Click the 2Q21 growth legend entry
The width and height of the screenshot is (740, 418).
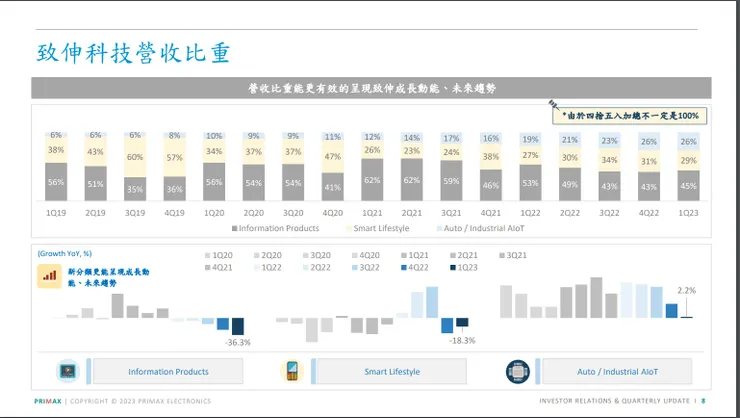[x=463, y=255]
